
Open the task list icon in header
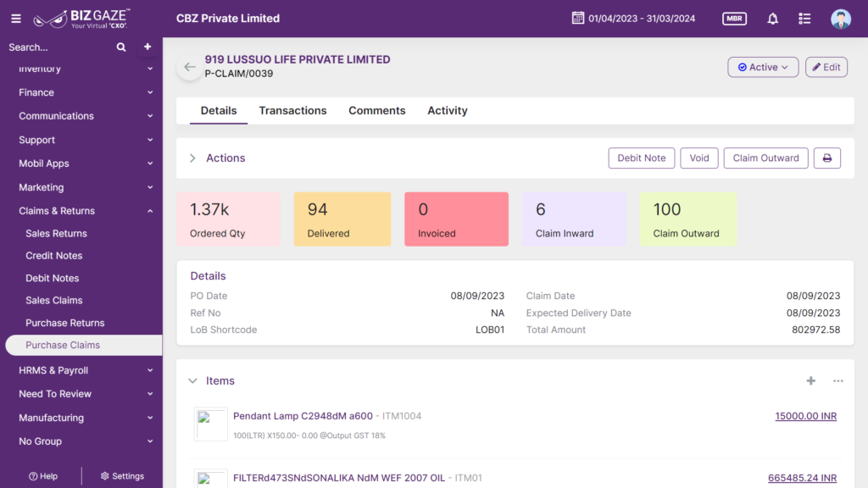coord(804,19)
